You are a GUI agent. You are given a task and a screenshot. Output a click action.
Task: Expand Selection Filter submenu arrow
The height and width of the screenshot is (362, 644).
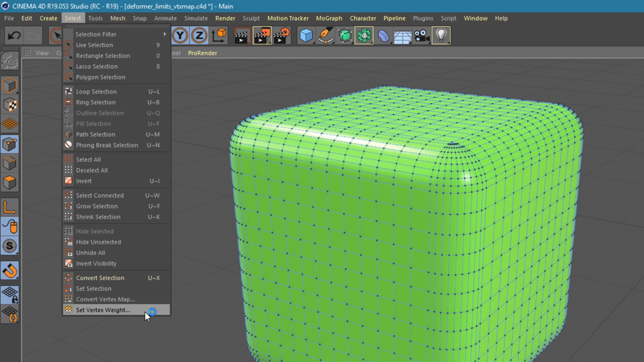(x=165, y=34)
